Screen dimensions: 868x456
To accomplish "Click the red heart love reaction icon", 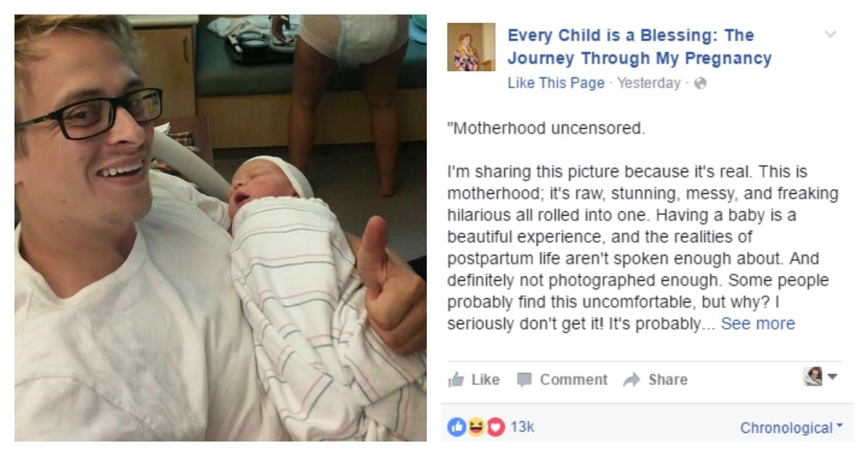I will coord(495,427).
